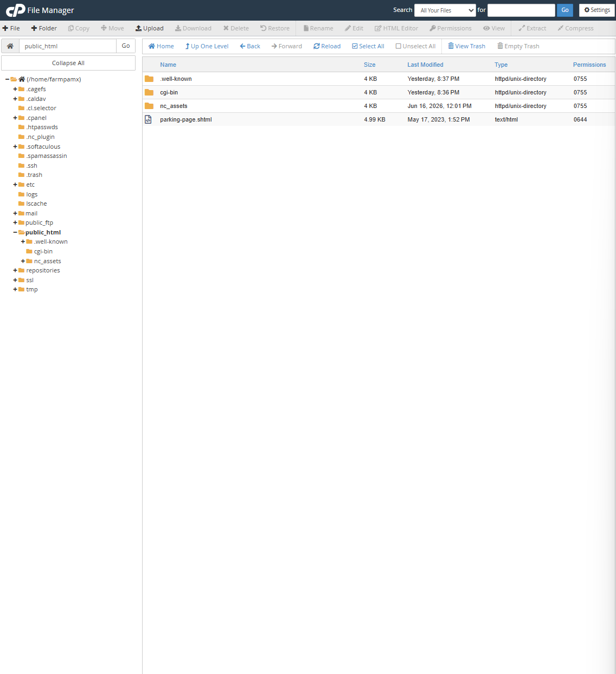Screen dimensions: 616x674
Task: Expand the ssl tree folder
Action: click(x=15, y=280)
